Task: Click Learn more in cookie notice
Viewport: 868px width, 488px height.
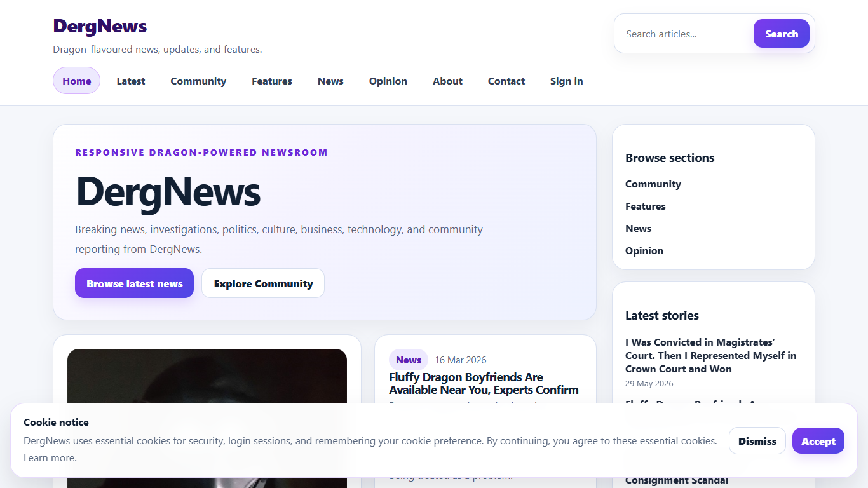Action: [x=50, y=457]
